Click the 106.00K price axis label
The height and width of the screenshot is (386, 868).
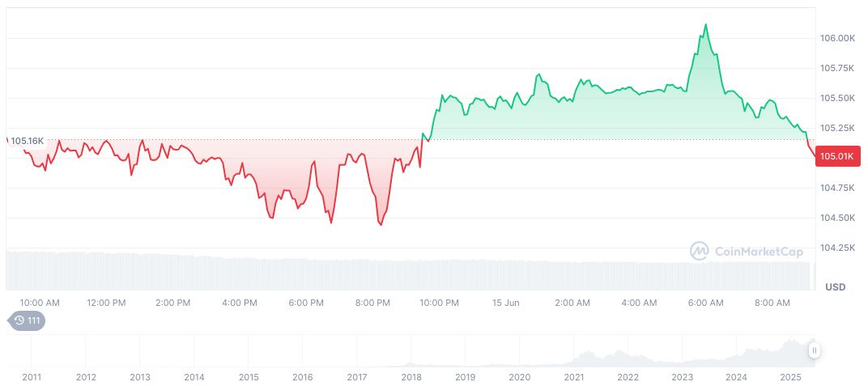[x=838, y=38]
